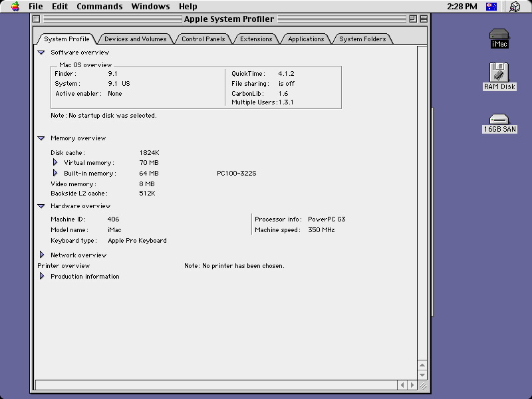The height and width of the screenshot is (399, 532).
Task: Click the 'No startup disk was selected' note
Action: (104, 116)
